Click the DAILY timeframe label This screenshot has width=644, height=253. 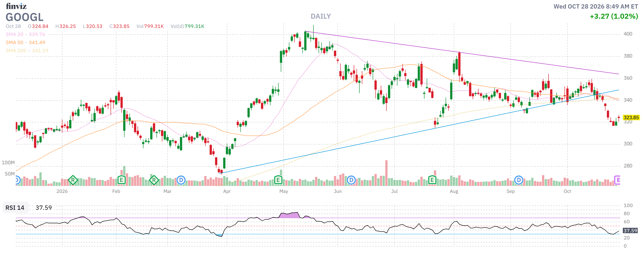click(320, 16)
